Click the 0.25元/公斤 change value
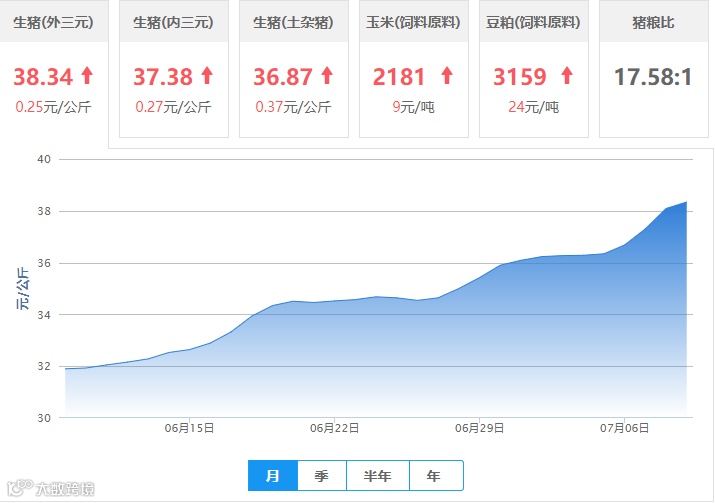715x503 pixels. tap(53, 107)
